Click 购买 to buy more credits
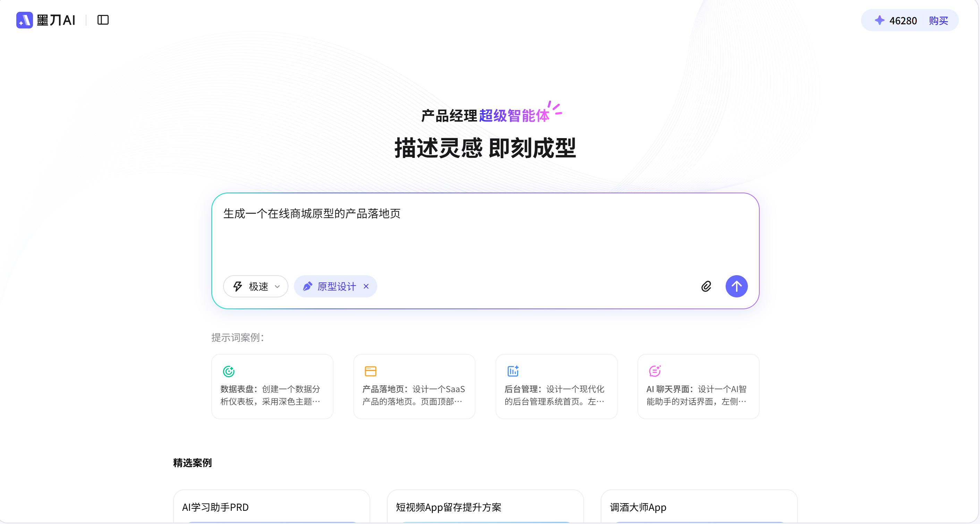 tap(938, 20)
